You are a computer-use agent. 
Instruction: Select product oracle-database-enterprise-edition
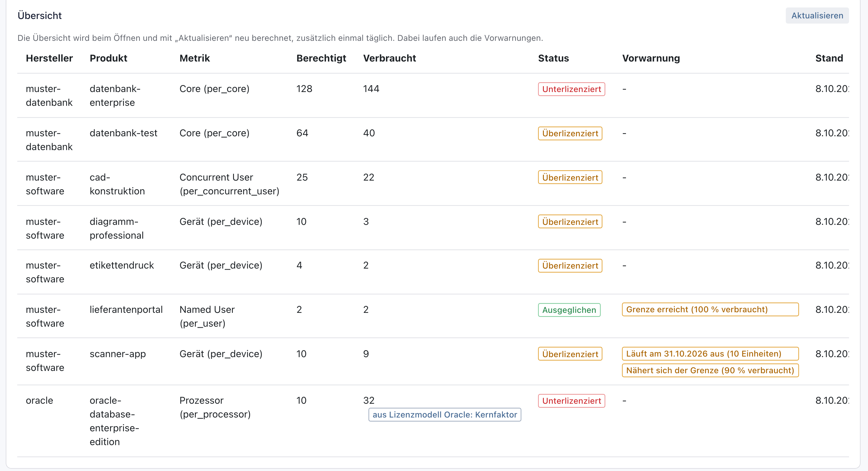(x=114, y=421)
